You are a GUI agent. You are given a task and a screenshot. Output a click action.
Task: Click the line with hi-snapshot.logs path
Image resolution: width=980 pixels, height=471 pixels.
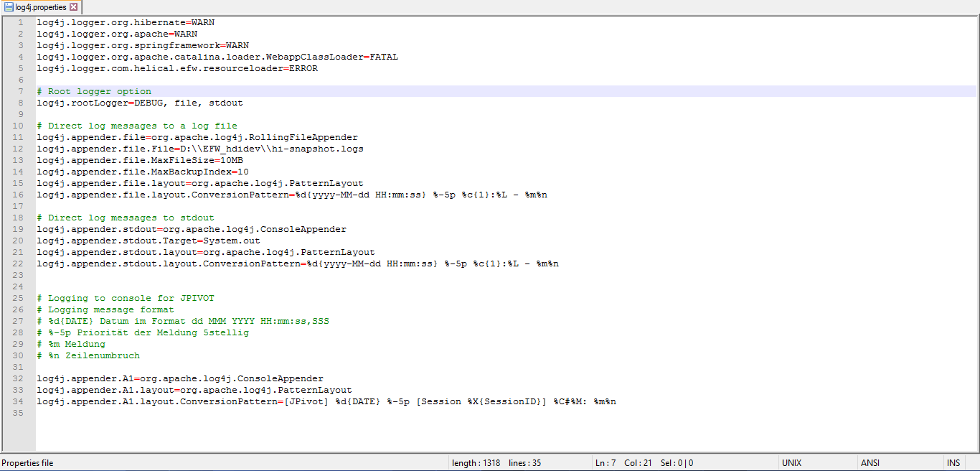(x=200, y=149)
